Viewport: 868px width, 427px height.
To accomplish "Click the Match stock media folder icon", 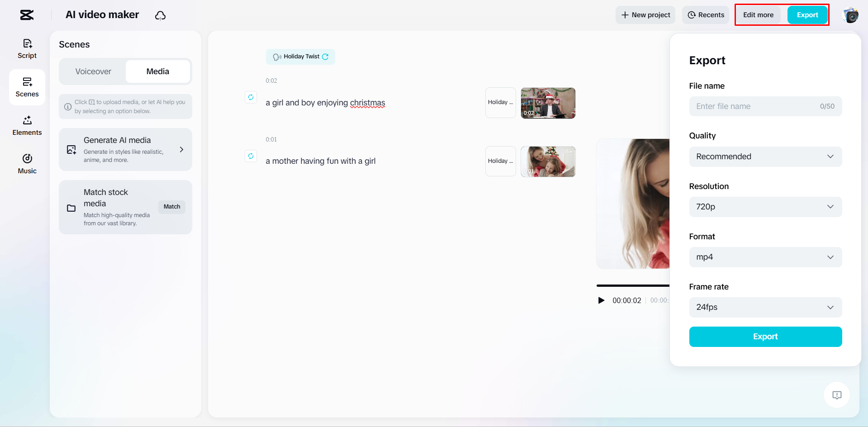I will 71,208.
